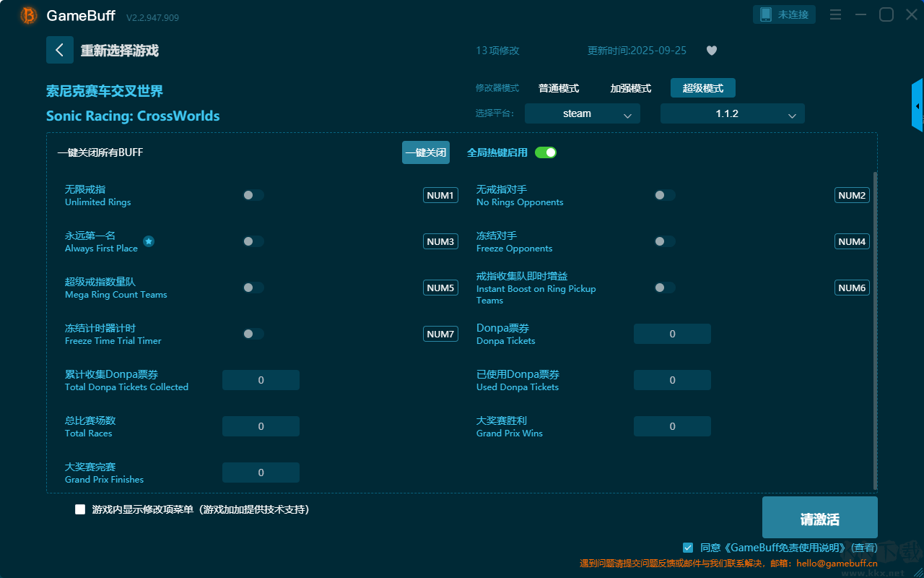This screenshot has height=578, width=924.
Task: Disable the global hotkey toggle
Action: pyautogui.click(x=546, y=152)
